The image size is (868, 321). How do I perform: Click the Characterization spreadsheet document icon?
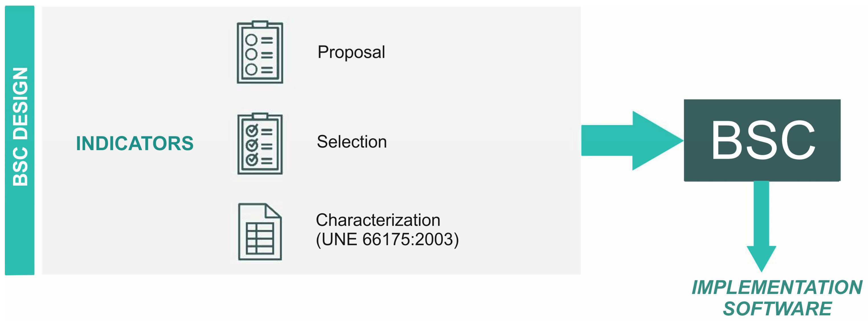260,232
